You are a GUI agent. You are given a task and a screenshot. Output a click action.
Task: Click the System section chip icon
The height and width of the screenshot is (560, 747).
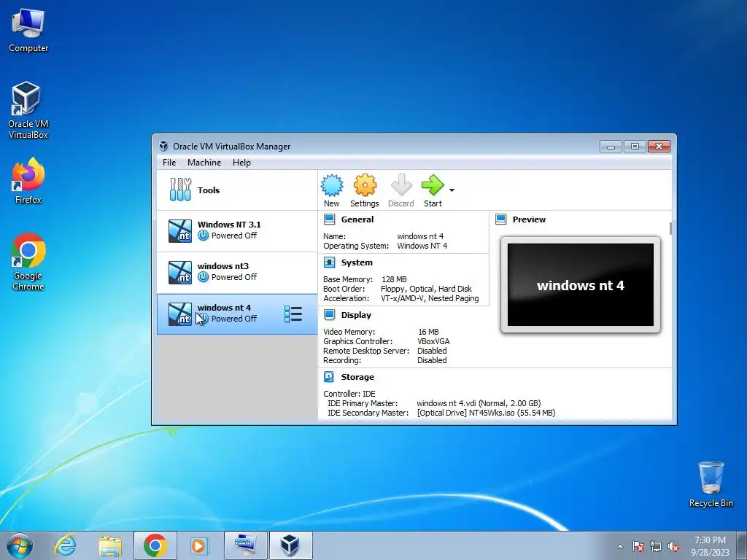point(329,262)
